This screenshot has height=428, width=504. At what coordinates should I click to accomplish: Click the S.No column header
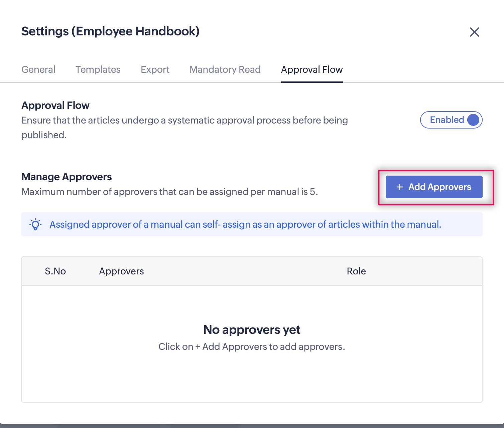(55, 271)
